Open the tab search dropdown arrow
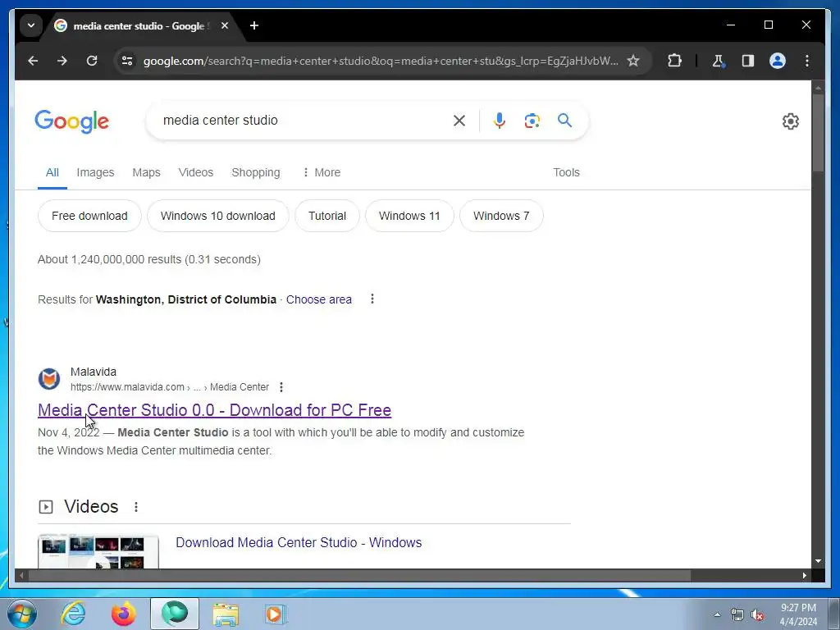The image size is (840, 630). pos(31,25)
